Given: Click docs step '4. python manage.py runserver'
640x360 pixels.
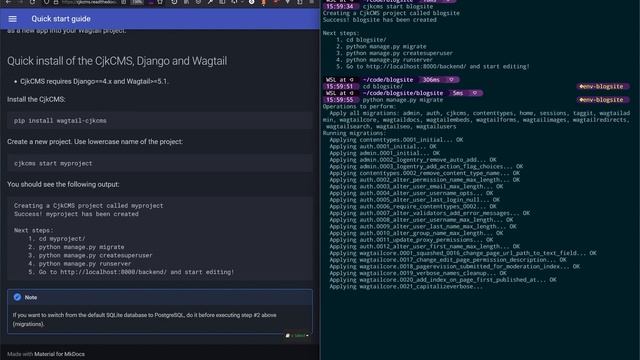Looking at the screenshot, I should click(80, 264).
